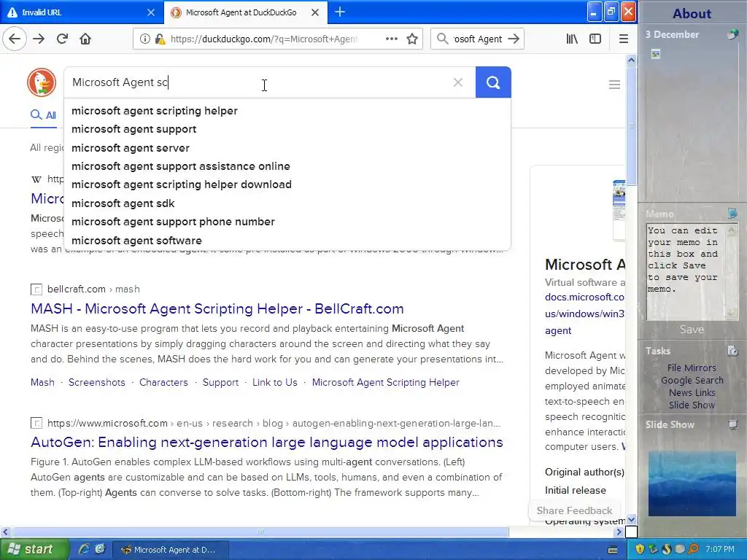Screen dimensions: 747x560
Task: Click the magnifier icon in browser search box
Action: [x=443, y=39]
